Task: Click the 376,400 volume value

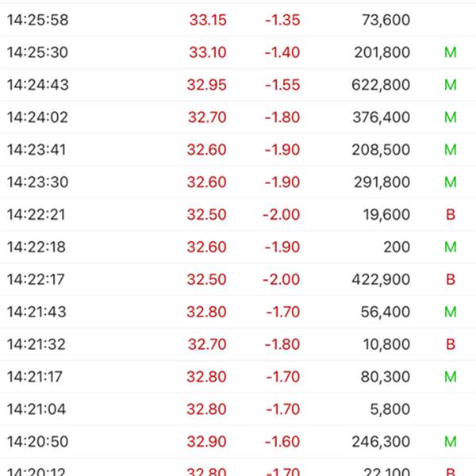Action: tap(382, 117)
